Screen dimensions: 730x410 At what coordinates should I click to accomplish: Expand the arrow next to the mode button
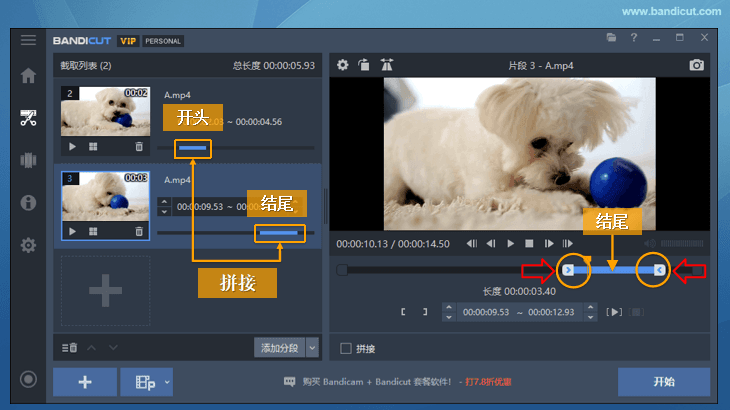167,382
